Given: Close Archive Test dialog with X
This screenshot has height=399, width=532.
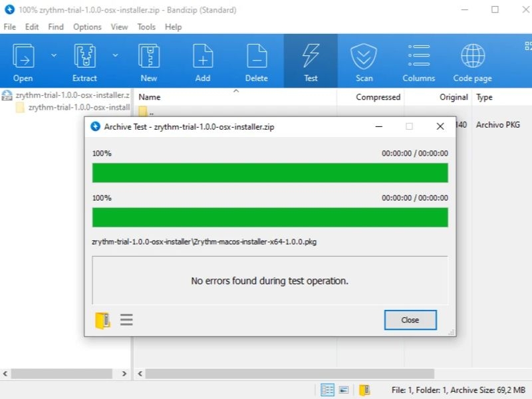Looking at the screenshot, I should pos(440,126).
